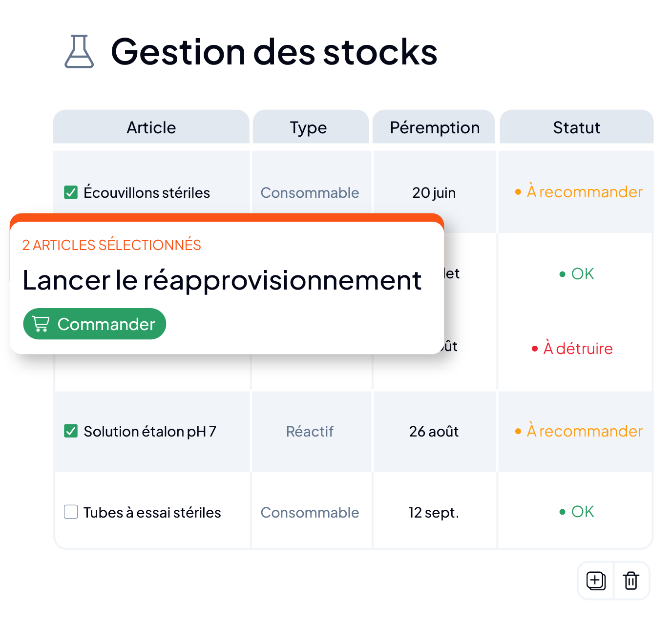Screen dimensions: 672x625
Task: Click the 26 août expiry date
Action: (x=434, y=431)
